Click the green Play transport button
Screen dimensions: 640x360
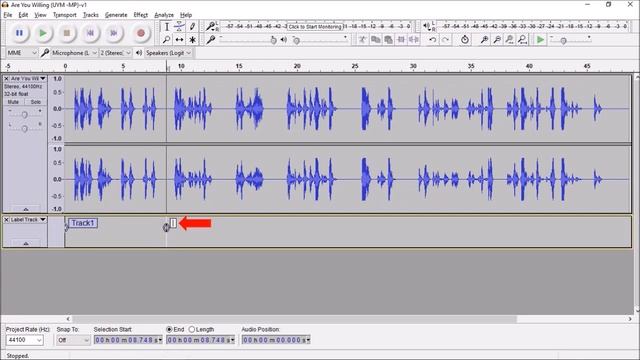43,33
